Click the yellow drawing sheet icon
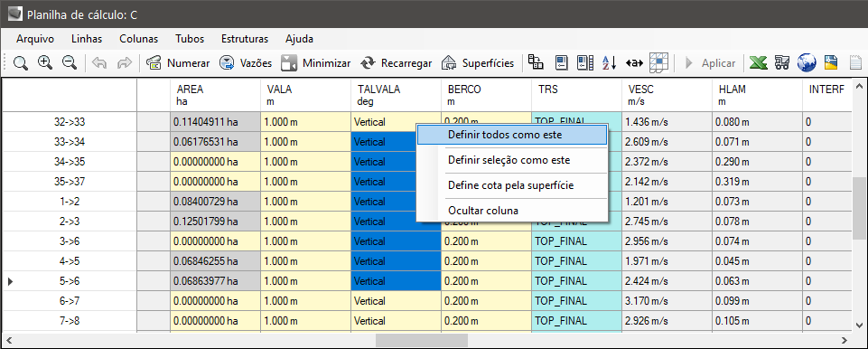 pos(832,62)
